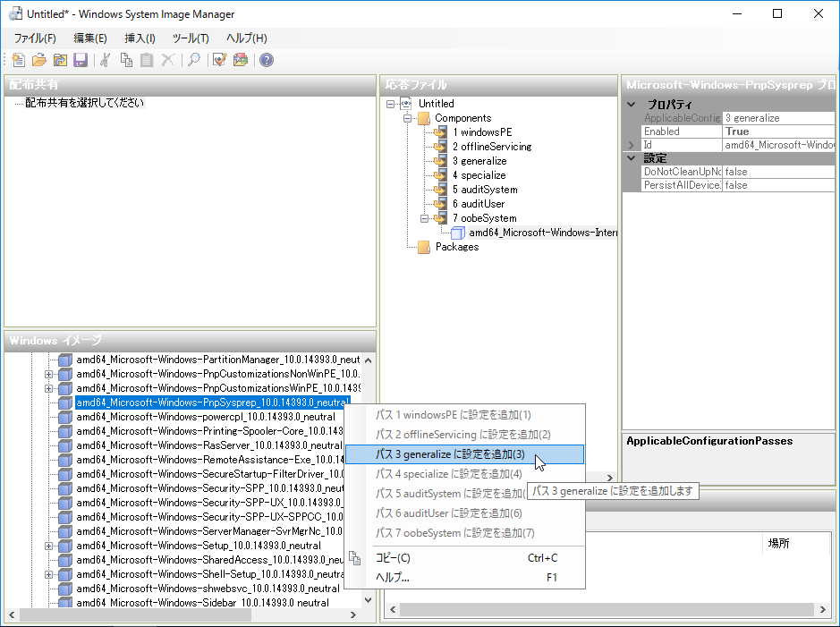
Task: Click the Untitled answer file icon
Action: coord(406,104)
